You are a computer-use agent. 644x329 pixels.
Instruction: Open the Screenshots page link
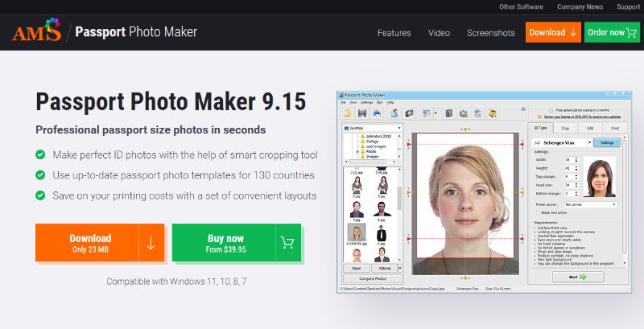tap(490, 33)
